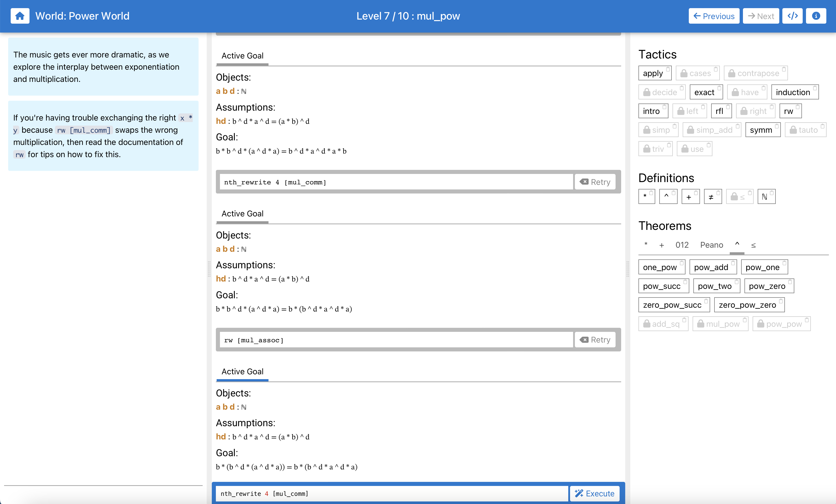The width and height of the screenshot is (836, 504).
Task: Open the zero_pow_succ theorem
Action: 674,305
